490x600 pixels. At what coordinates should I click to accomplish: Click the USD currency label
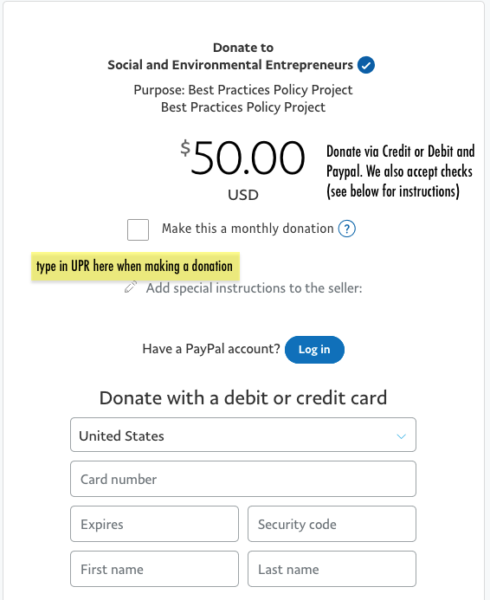coord(243,195)
